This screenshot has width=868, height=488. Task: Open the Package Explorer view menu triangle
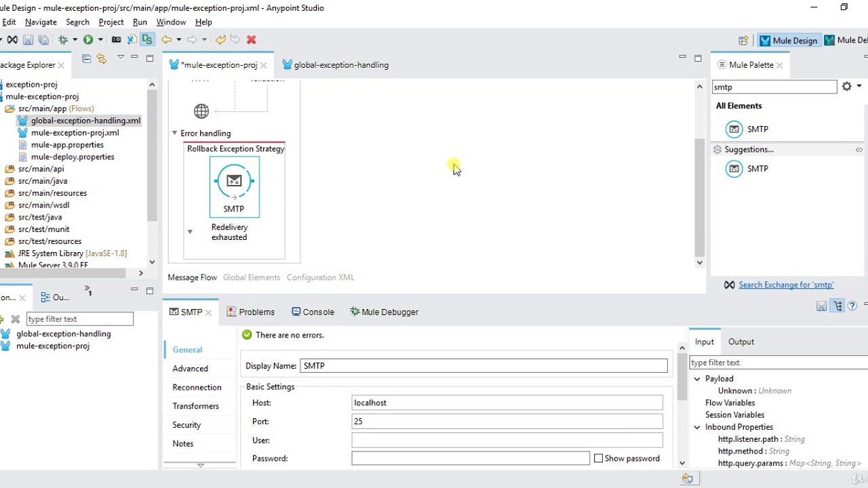tap(121, 57)
